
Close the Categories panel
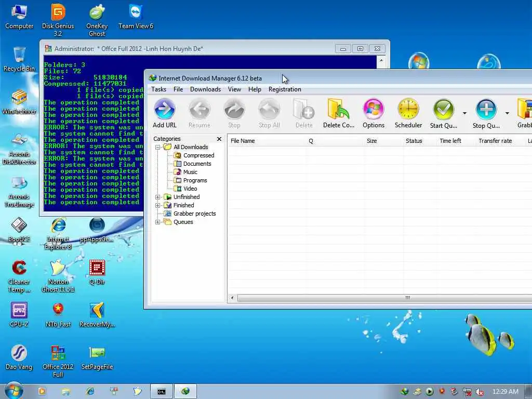pyautogui.click(x=219, y=139)
